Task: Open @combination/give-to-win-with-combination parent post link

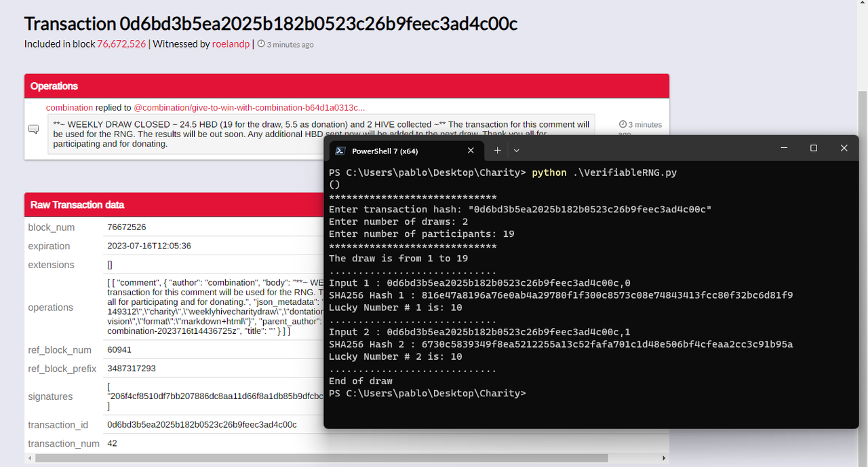Action: 250,107
